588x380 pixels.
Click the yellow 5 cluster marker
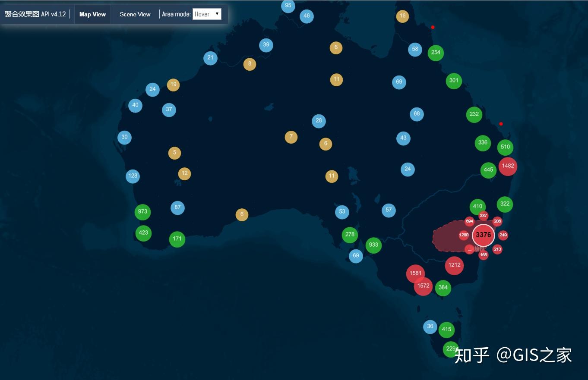[x=174, y=153]
